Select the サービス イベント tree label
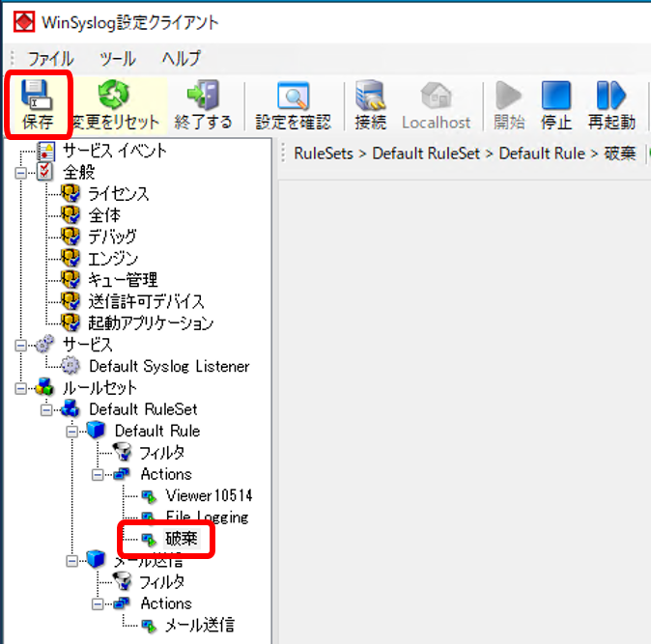 click(x=115, y=151)
